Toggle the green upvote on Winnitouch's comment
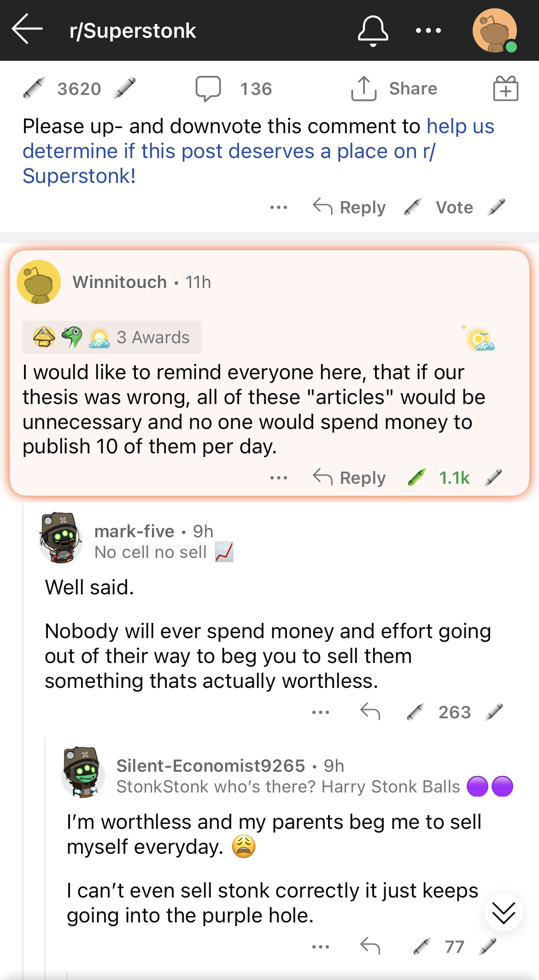Image resolution: width=539 pixels, height=980 pixels. coord(416,478)
